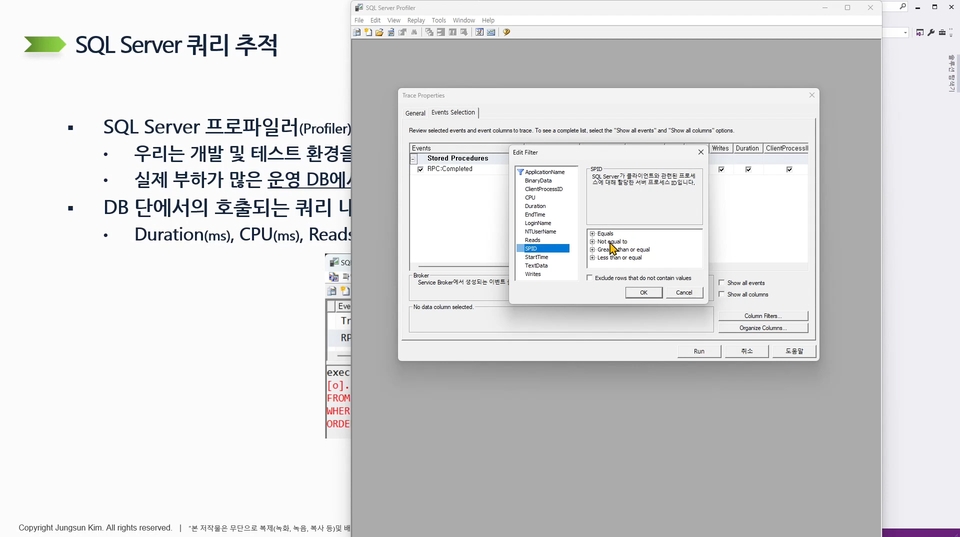Enable Exclude rows that do not contain values
This screenshot has height=537, width=960.
click(590, 278)
